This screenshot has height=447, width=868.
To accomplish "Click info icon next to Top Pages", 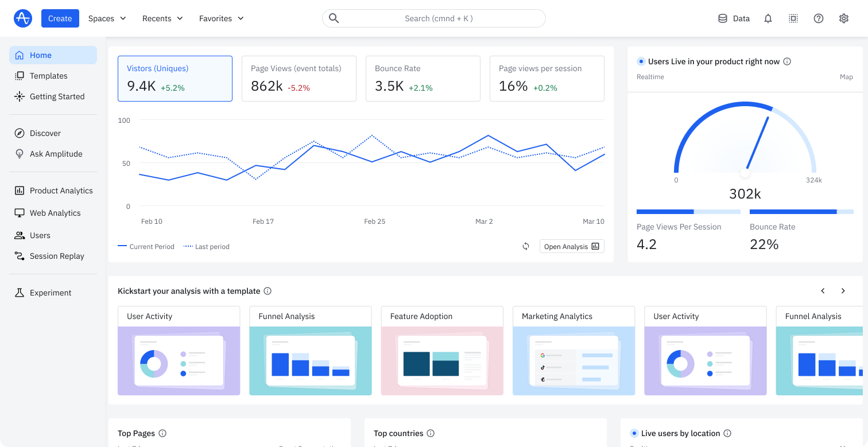I will pyautogui.click(x=162, y=433).
